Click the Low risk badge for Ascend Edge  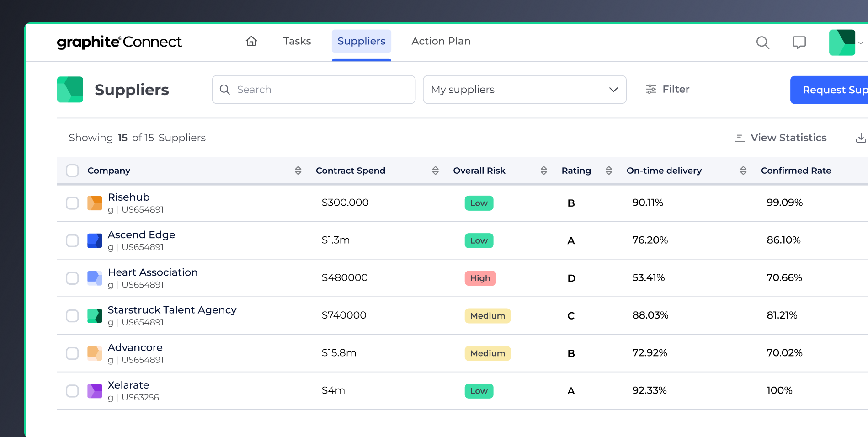click(x=479, y=240)
